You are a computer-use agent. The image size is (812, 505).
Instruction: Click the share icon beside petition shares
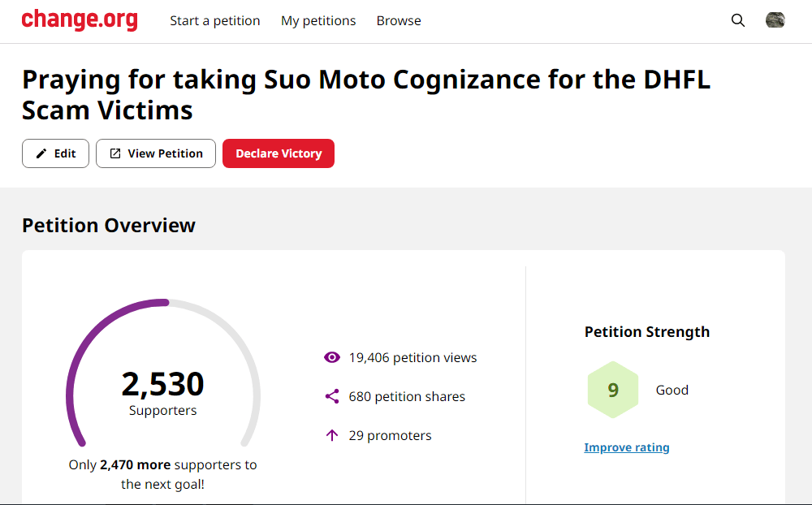pyautogui.click(x=331, y=396)
